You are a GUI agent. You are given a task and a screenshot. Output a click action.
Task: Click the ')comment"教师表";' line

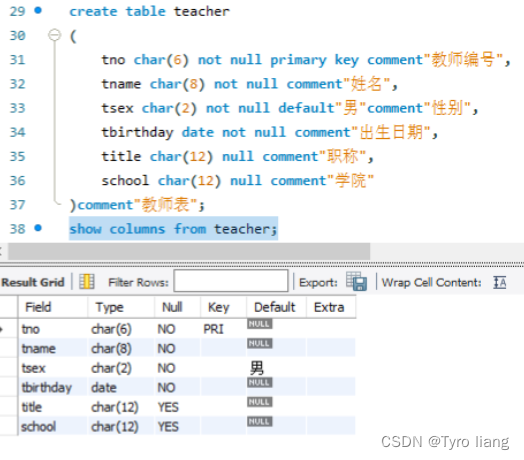[137, 205]
